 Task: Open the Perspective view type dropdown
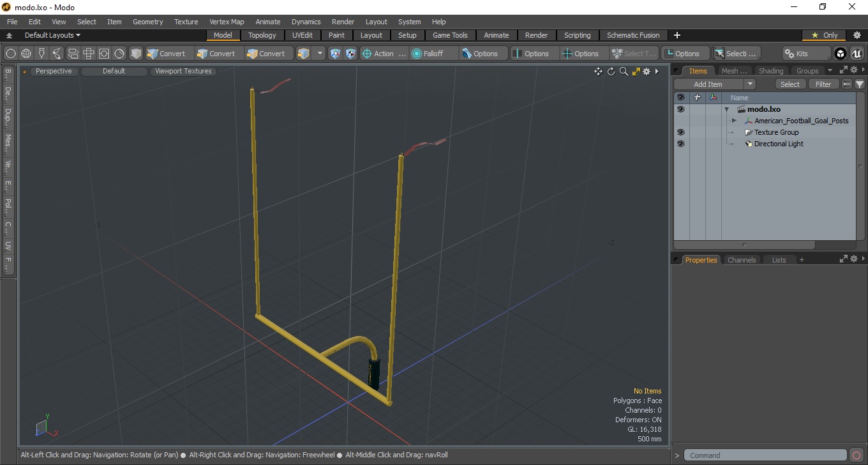[x=54, y=72]
